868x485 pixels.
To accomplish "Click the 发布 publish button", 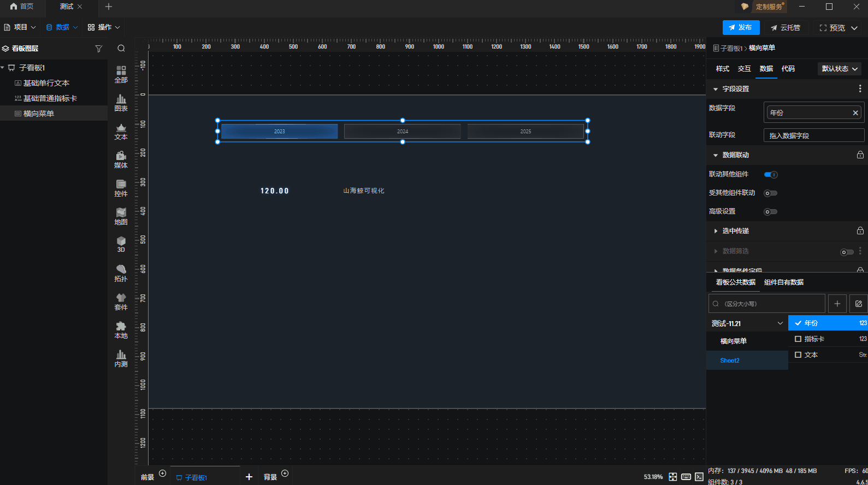I will [741, 27].
